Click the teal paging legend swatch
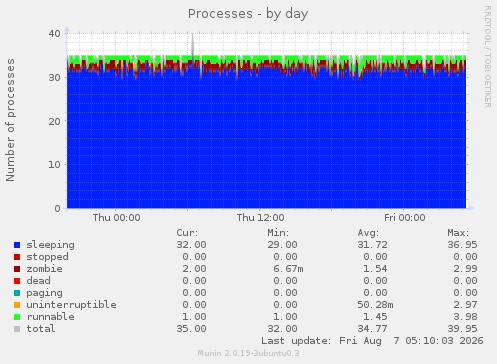Image resolution: width=497 pixels, height=364 pixels. point(17,293)
